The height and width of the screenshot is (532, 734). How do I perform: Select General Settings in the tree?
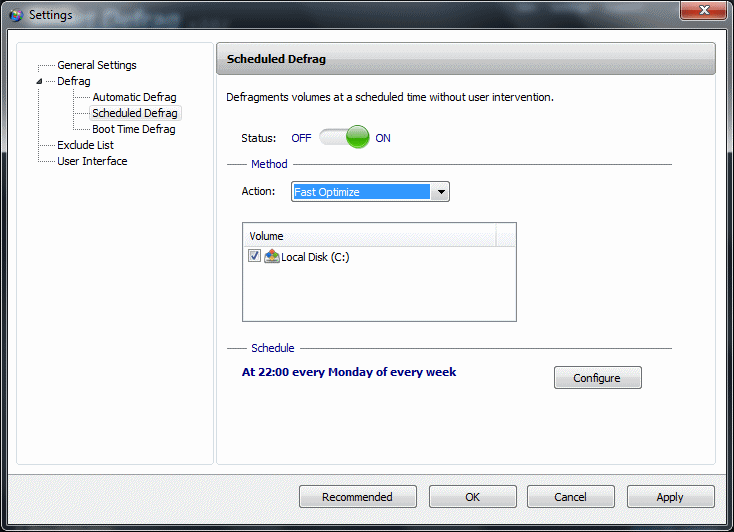point(97,65)
